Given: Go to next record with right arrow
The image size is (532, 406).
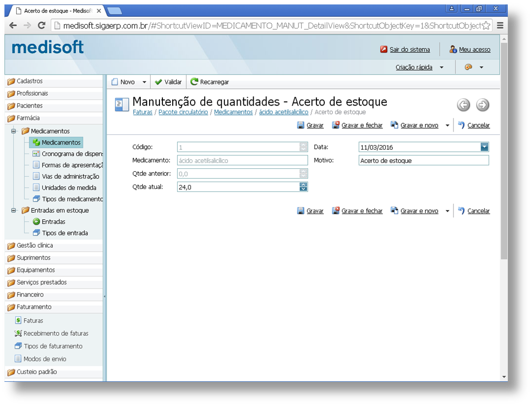Looking at the screenshot, I should (483, 105).
